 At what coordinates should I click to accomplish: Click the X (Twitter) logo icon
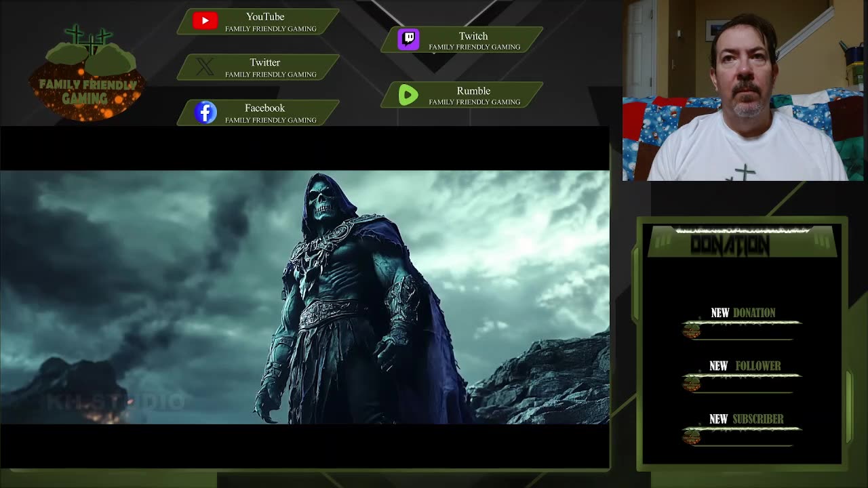205,66
